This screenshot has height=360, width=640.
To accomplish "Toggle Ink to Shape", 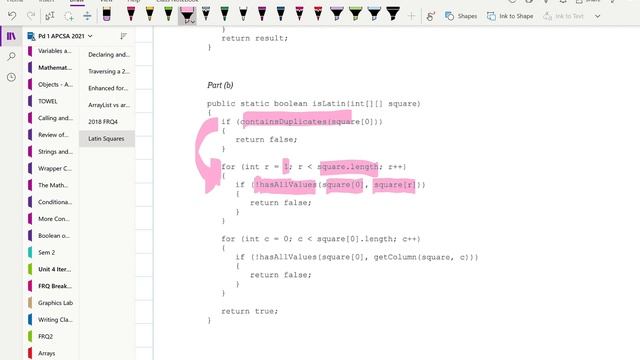I will 510,16.
